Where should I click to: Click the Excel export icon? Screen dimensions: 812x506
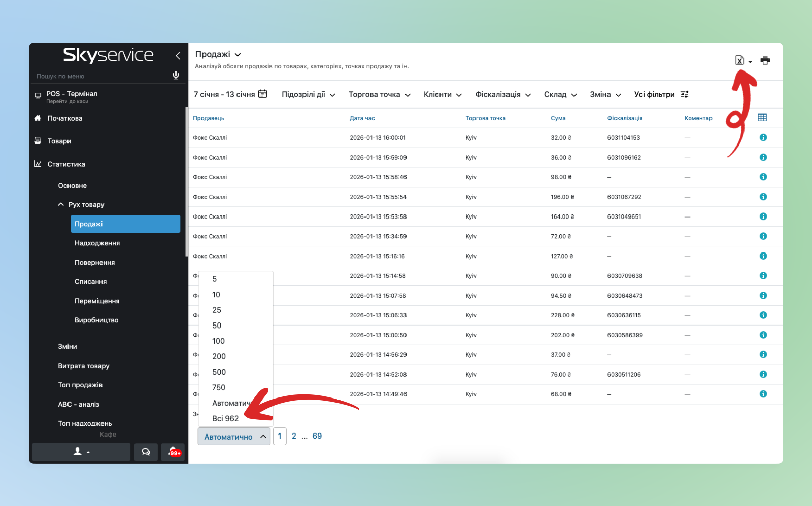pos(740,61)
